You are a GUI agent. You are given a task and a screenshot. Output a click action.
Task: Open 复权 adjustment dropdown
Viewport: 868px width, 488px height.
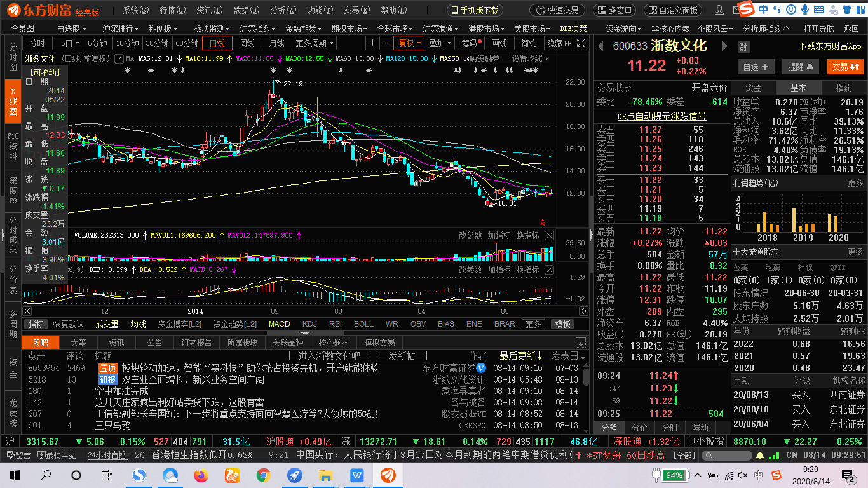tap(410, 43)
